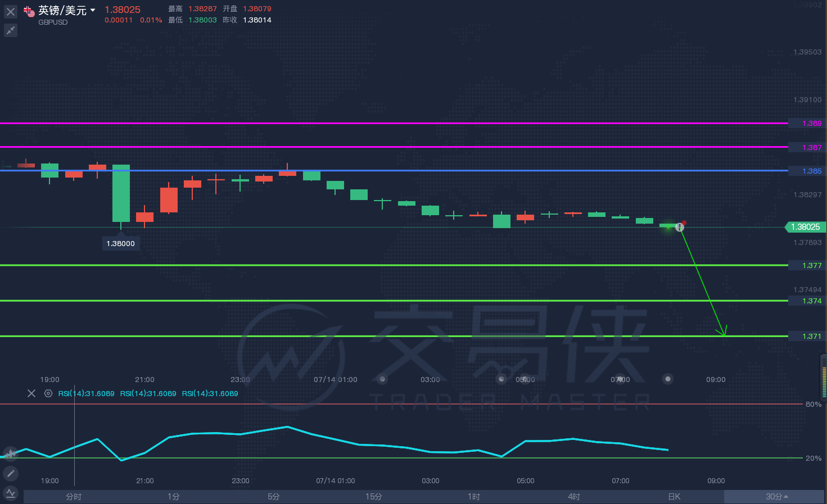
Task: Click the 1.37494 price axis label
Action: [x=807, y=289]
